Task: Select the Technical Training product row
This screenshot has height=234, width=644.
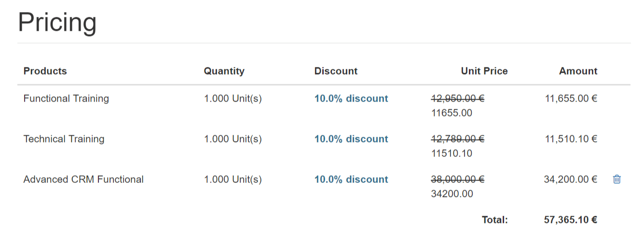Action: (64, 139)
